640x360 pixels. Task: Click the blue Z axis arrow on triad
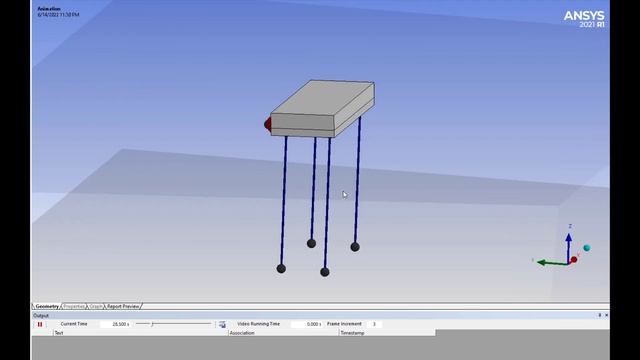tap(568, 247)
